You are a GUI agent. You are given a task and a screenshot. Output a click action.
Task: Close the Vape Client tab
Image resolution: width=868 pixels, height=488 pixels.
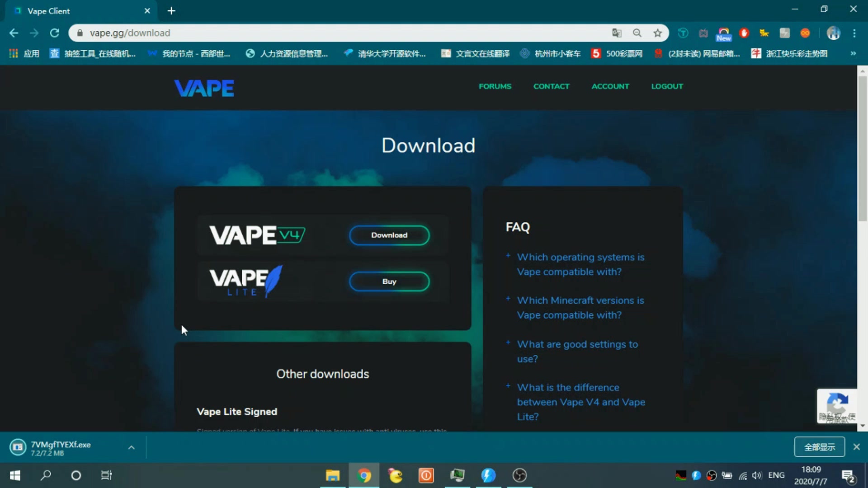pos(147,11)
